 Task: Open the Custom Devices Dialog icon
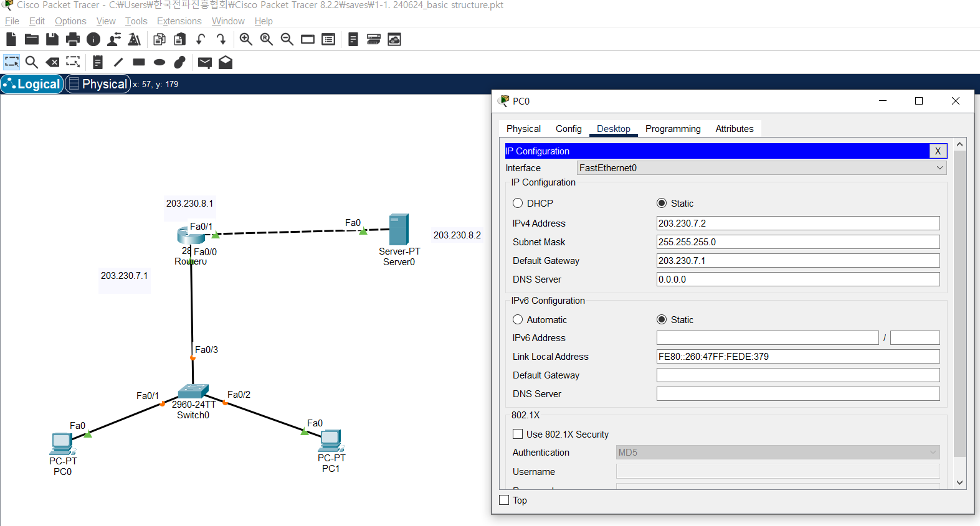point(328,39)
